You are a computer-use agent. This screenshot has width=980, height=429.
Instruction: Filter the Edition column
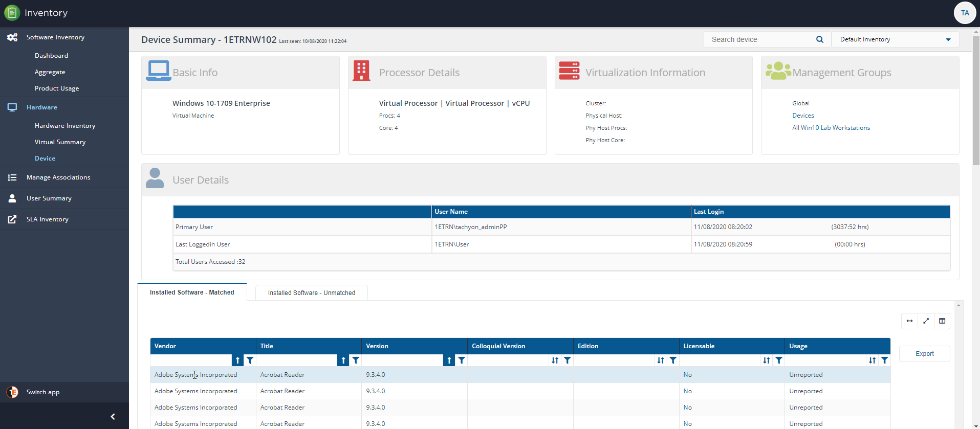pos(673,360)
